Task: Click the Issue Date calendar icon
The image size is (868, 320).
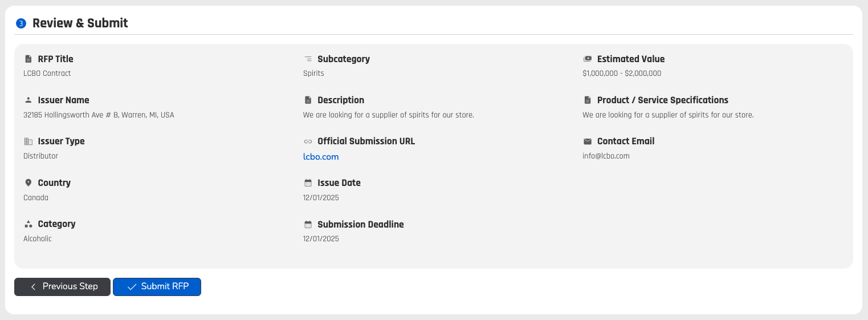Action: point(308,183)
